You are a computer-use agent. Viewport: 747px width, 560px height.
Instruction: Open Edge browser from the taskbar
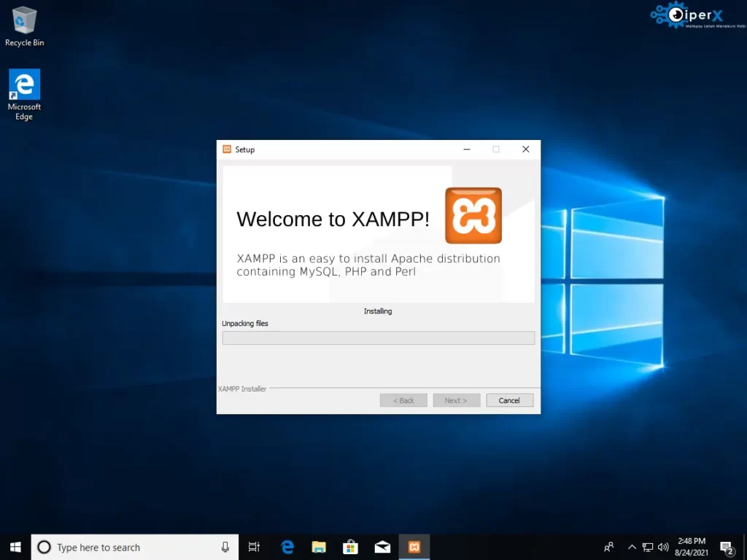287,547
